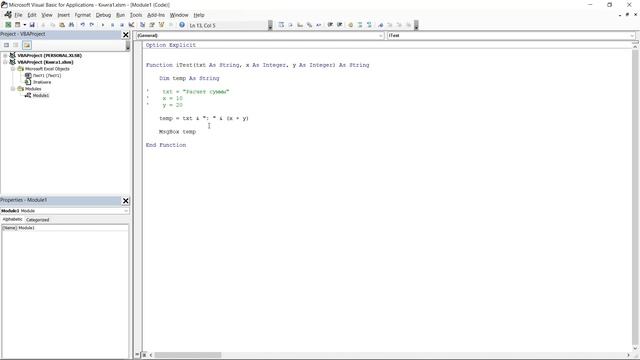Open the Object Browser from toolbar
The height and width of the screenshot is (360, 640).
point(161,25)
